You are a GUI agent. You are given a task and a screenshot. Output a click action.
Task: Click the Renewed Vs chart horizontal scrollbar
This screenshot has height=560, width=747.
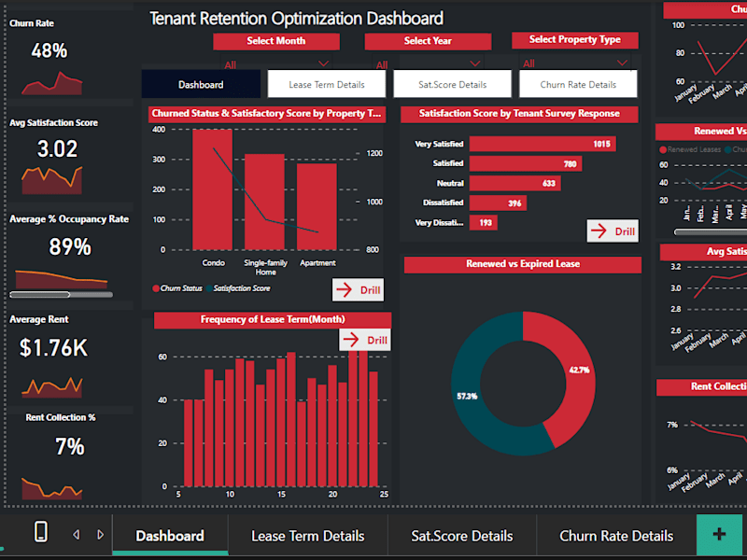(710, 231)
